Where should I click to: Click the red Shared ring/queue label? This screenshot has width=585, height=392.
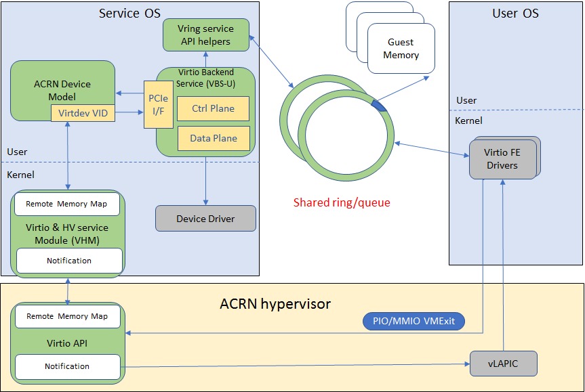(x=342, y=202)
